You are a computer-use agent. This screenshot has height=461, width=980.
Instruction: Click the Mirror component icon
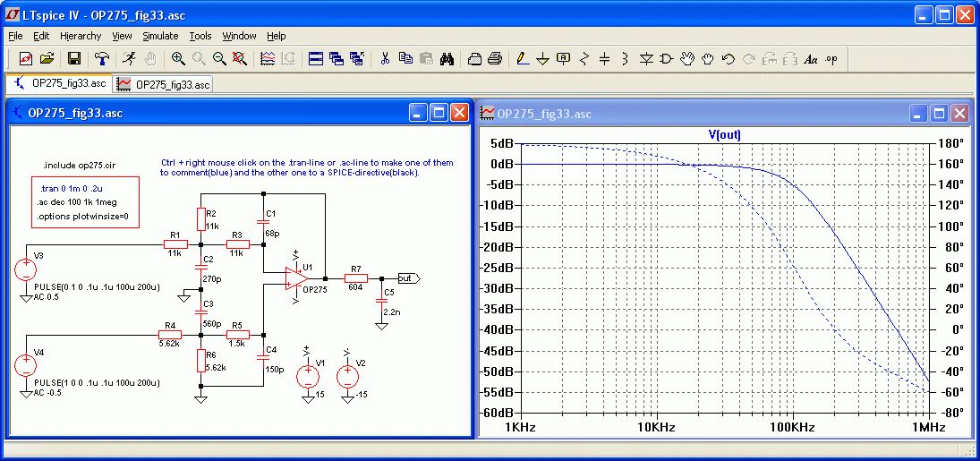click(x=789, y=59)
